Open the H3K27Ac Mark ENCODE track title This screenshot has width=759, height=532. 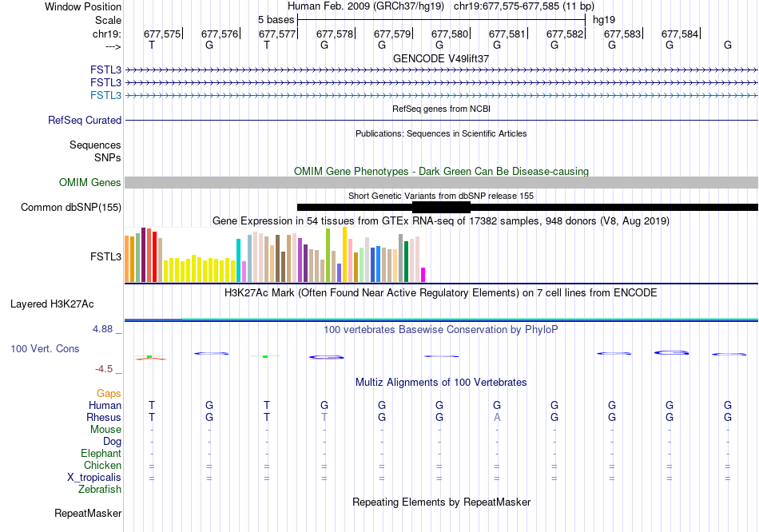pyautogui.click(x=441, y=293)
